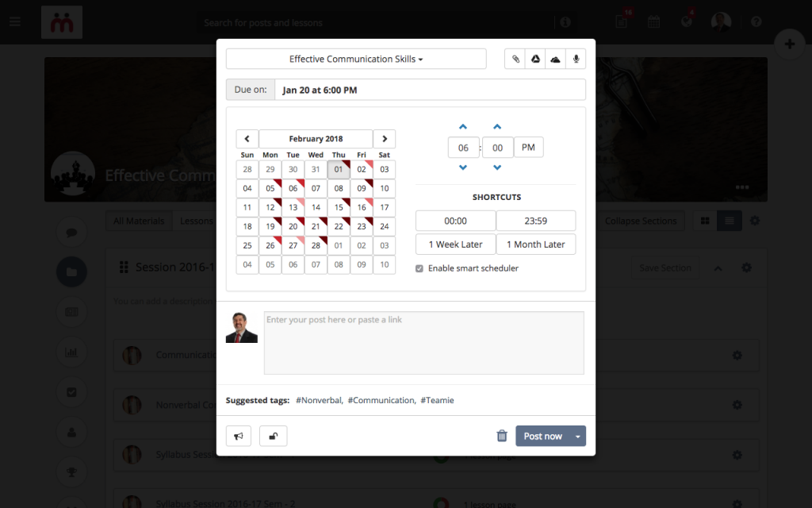812x508 pixels.
Task: Open Effective Communication Skills dropdown
Action: pyautogui.click(x=356, y=59)
